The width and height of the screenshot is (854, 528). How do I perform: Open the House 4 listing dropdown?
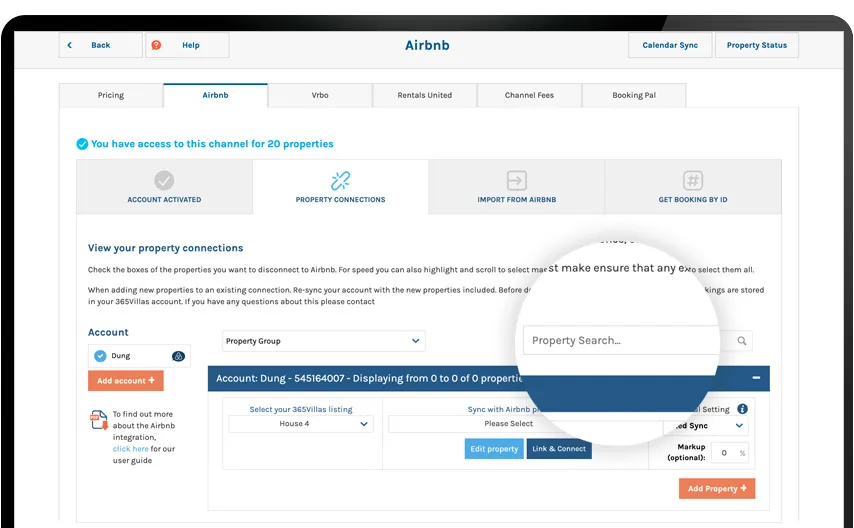pos(301,424)
